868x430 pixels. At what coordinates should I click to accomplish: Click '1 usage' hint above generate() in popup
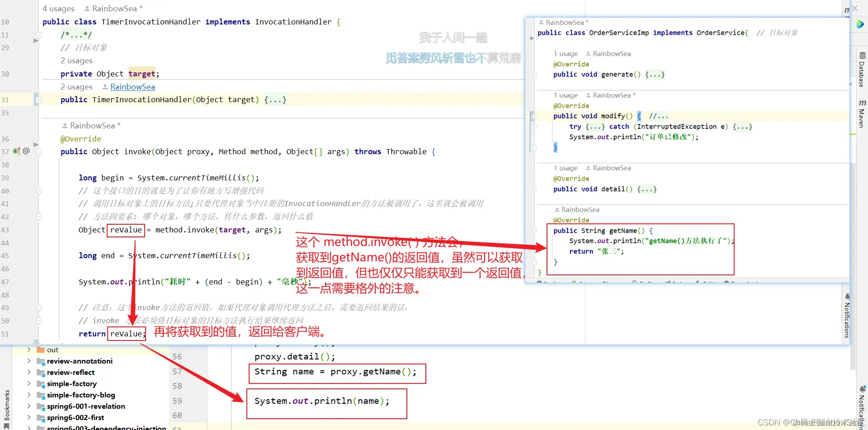click(x=566, y=54)
